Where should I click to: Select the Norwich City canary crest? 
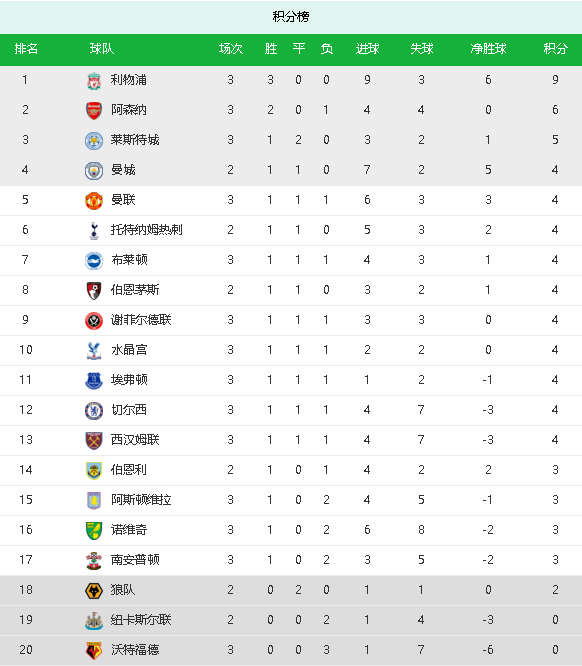(93, 531)
